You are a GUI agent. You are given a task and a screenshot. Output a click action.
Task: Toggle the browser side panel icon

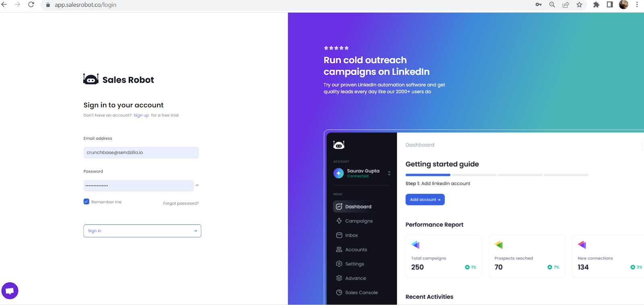[x=610, y=5]
